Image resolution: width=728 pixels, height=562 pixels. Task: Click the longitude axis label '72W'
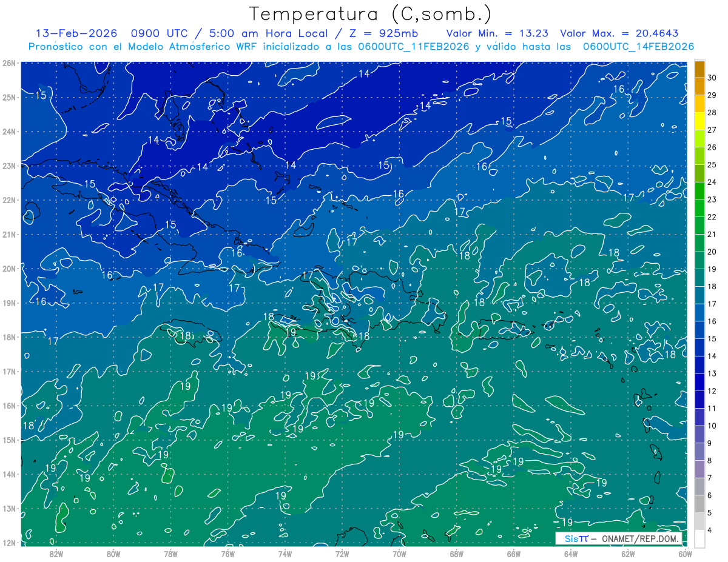pyautogui.click(x=342, y=553)
